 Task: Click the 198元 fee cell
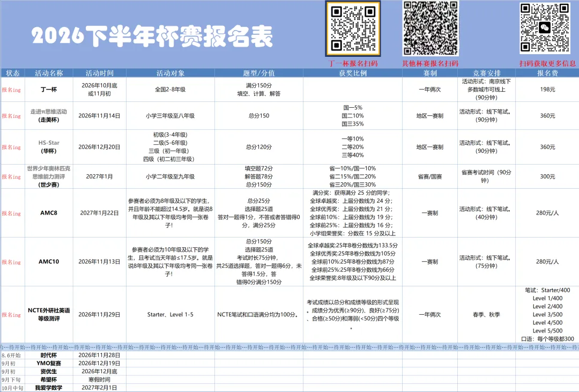pyautogui.click(x=547, y=90)
